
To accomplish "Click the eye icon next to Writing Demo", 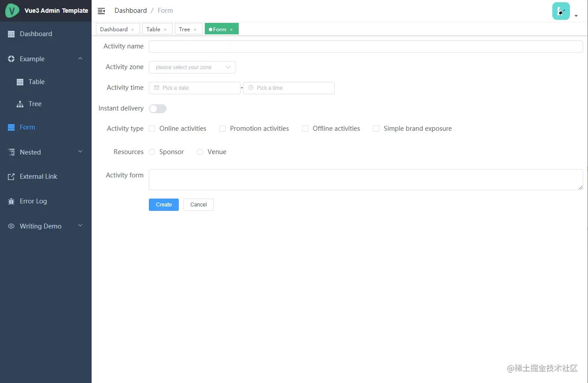I will click(11, 226).
